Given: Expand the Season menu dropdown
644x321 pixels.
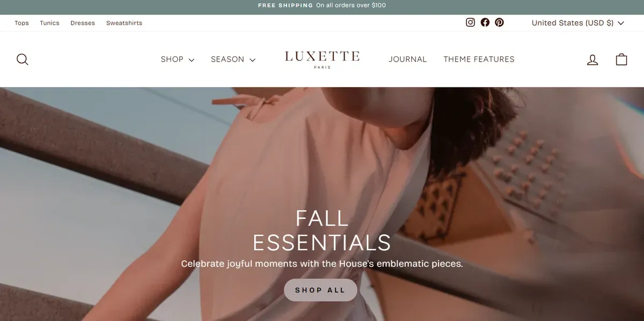Looking at the screenshot, I should click(233, 59).
